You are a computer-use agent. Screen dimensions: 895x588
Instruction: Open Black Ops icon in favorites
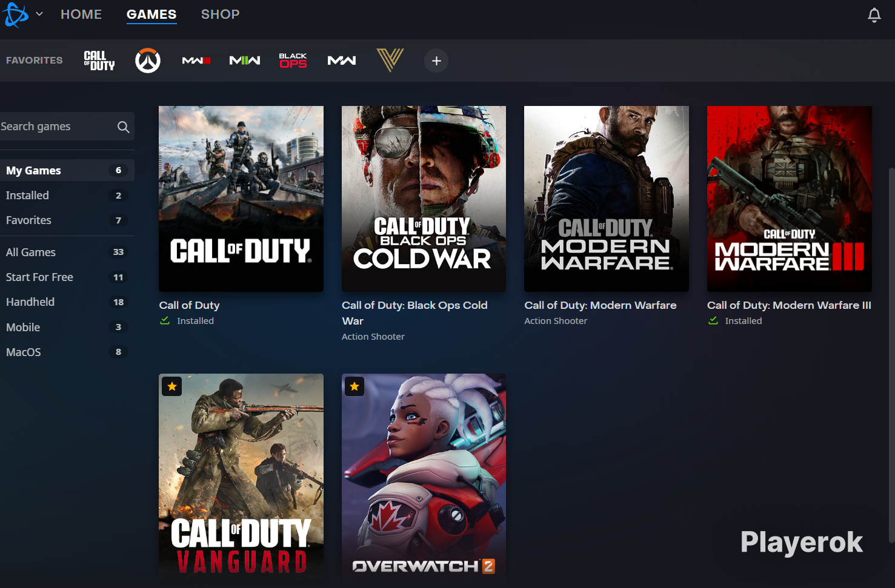click(293, 61)
